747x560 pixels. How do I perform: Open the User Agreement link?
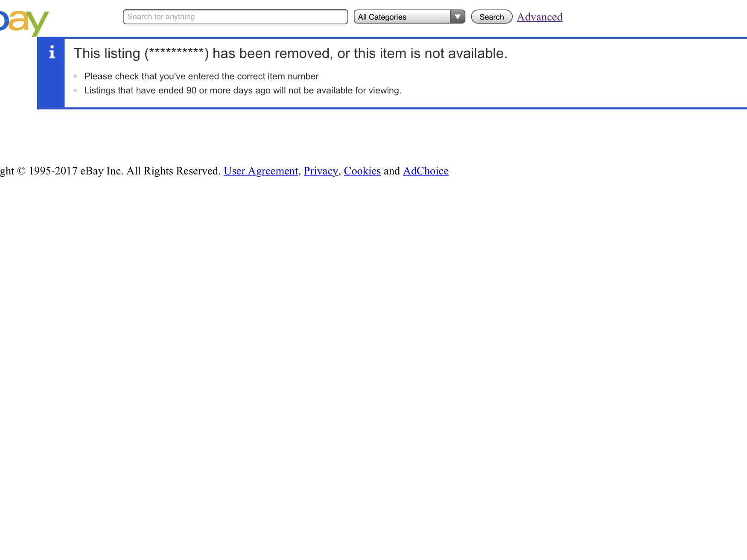pos(261,171)
